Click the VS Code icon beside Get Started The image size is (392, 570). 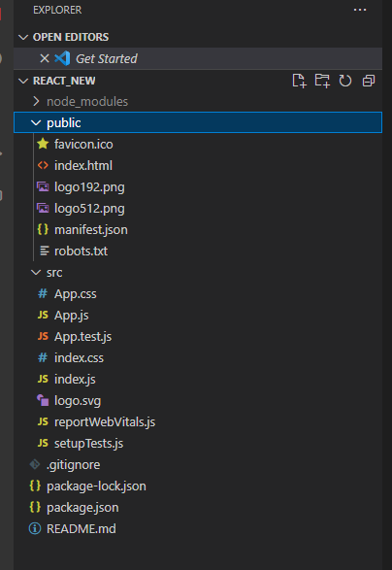[x=62, y=58]
